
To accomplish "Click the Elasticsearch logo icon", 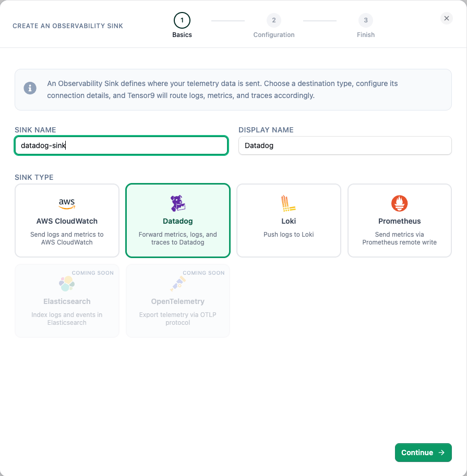I will pyautogui.click(x=67, y=284).
